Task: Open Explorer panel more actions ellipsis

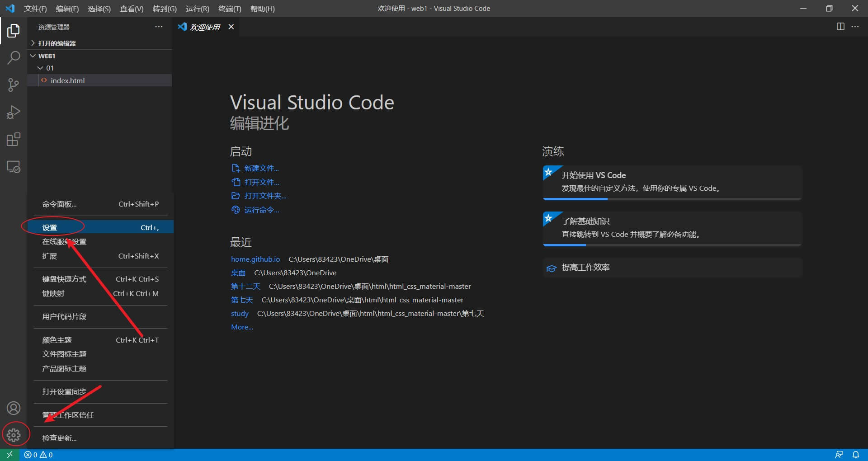Action: tap(159, 27)
